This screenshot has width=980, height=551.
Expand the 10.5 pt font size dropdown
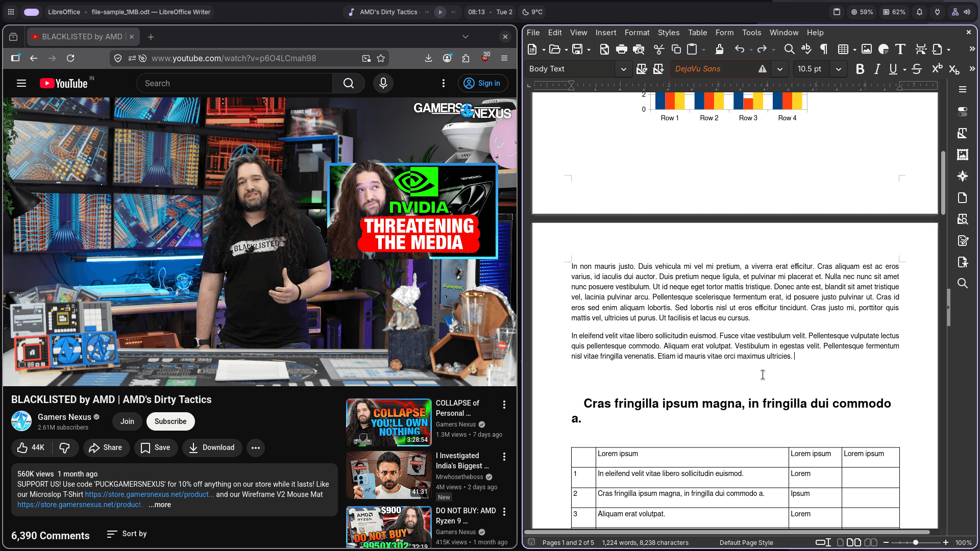coord(838,69)
